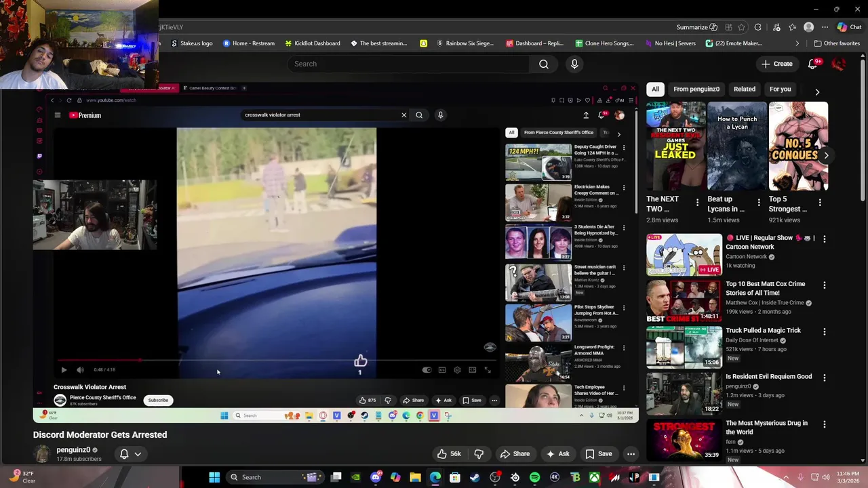This screenshot has width=868, height=488.
Task: Open the Edge profile avatar
Action: pos(808,27)
